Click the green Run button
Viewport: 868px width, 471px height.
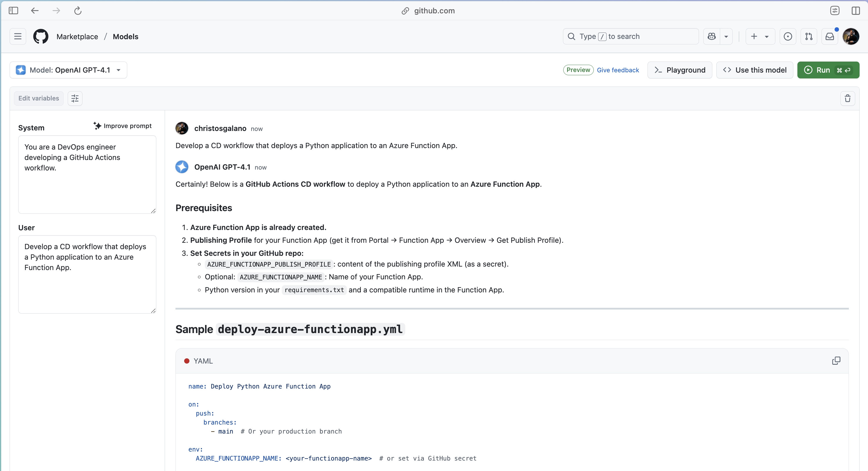(x=828, y=70)
